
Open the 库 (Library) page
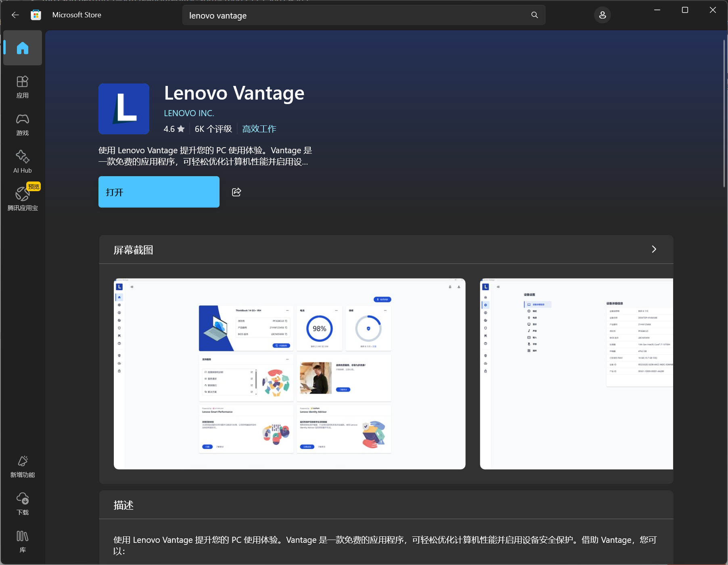pos(23,542)
